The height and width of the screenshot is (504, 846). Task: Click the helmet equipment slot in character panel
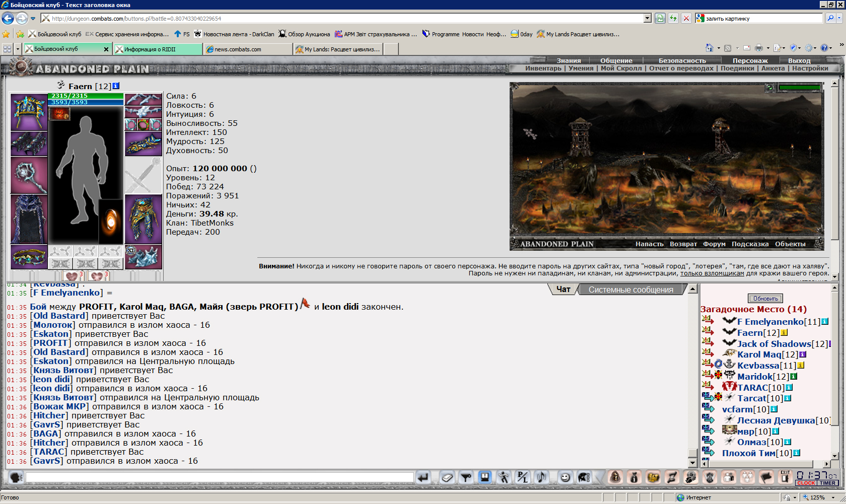pos(29,112)
